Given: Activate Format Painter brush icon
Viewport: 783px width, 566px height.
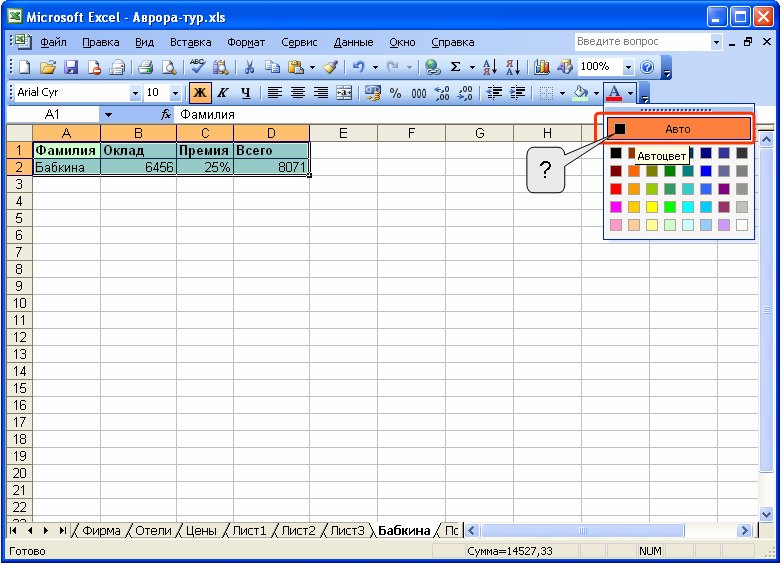Looking at the screenshot, I should click(331, 67).
